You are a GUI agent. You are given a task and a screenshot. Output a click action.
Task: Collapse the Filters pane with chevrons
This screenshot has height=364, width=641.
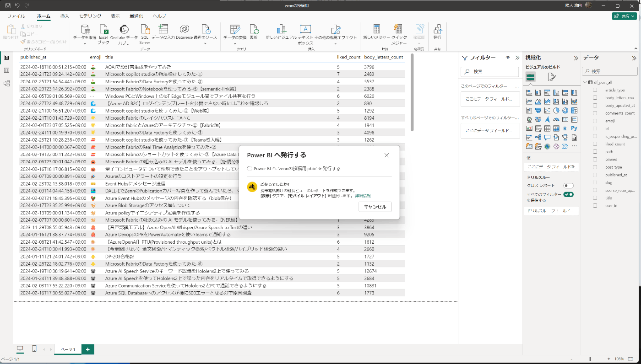(517, 58)
